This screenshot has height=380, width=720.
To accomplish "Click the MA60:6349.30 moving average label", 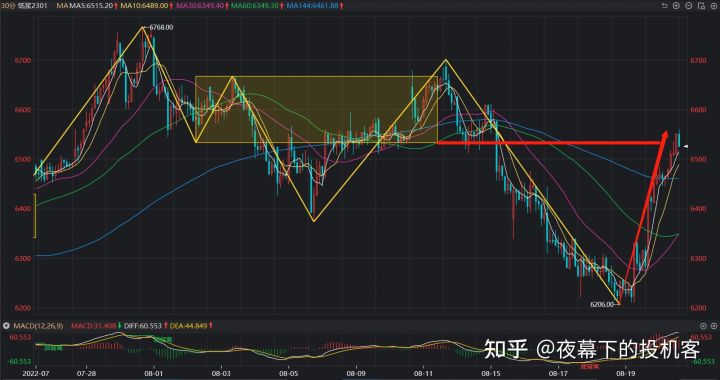I will [x=254, y=6].
